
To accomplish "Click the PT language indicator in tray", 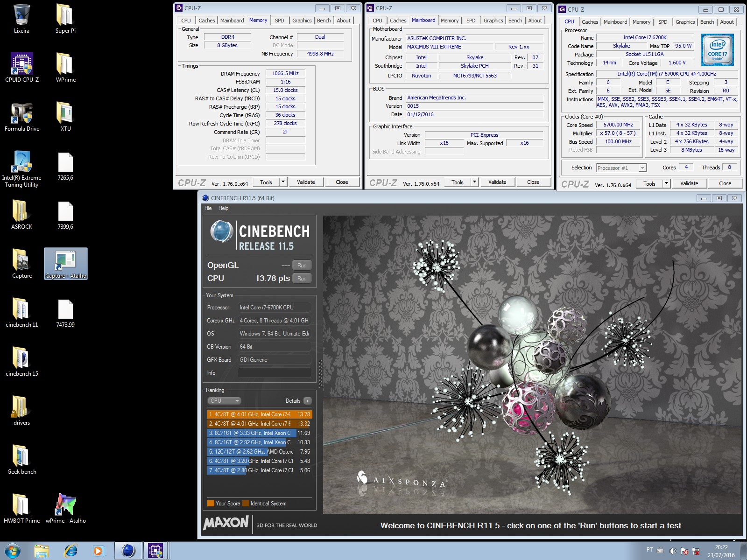I will click(649, 550).
